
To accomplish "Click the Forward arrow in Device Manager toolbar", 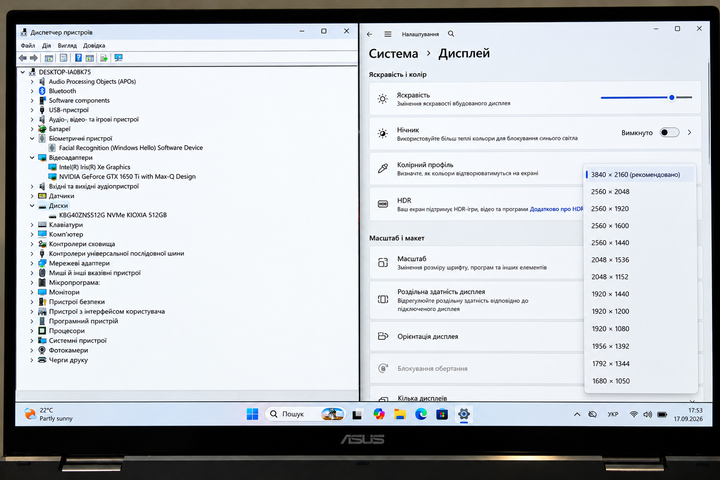I will pos(34,58).
